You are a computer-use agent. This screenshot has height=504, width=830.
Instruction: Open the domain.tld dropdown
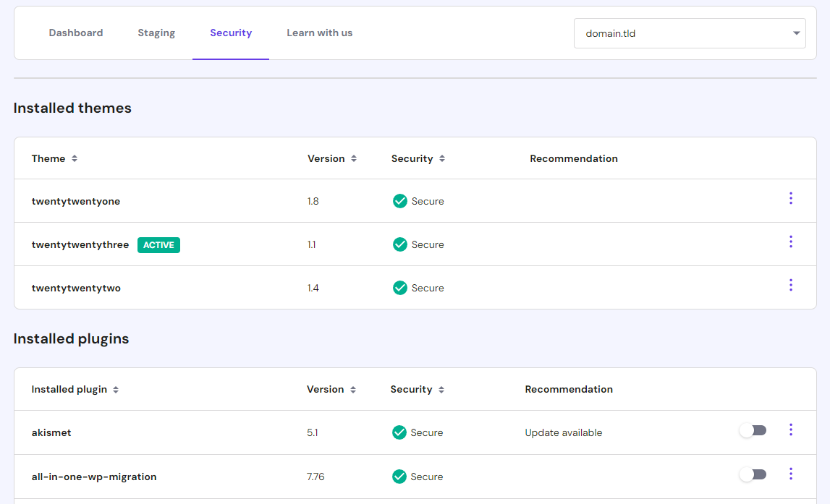689,33
